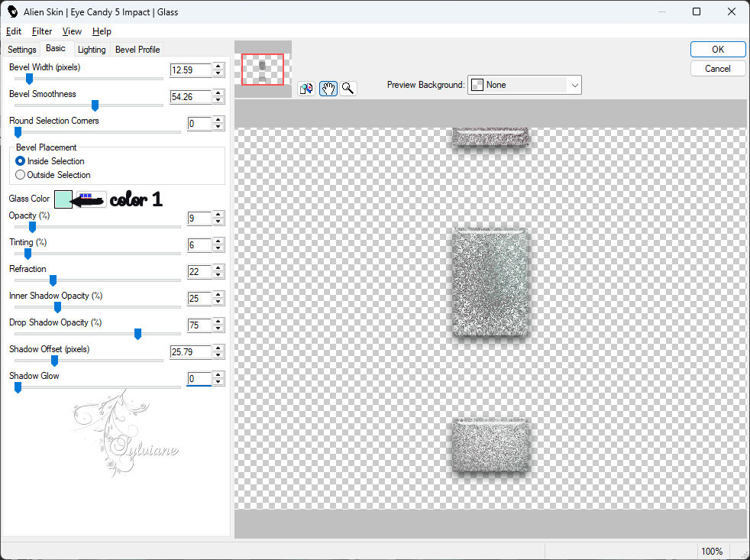Image resolution: width=750 pixels, height=560 pixels.
Task: Increase Tinting with up arrow
Action: [x=218, y=241]
